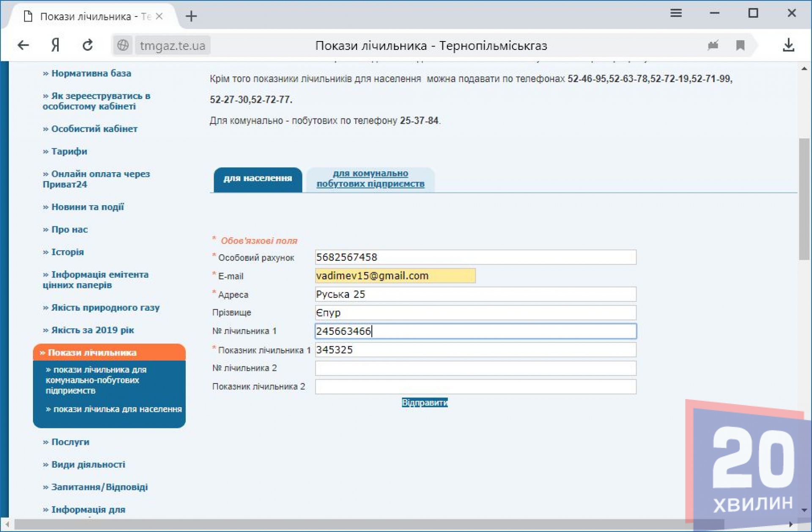
Task: Open downloads via download arrow icon
Action: 788,45
